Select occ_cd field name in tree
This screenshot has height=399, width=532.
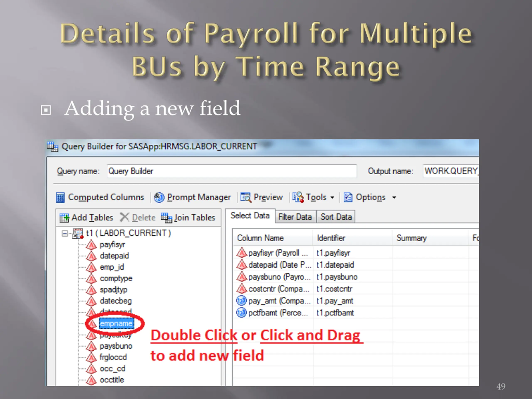coord(112,369)
